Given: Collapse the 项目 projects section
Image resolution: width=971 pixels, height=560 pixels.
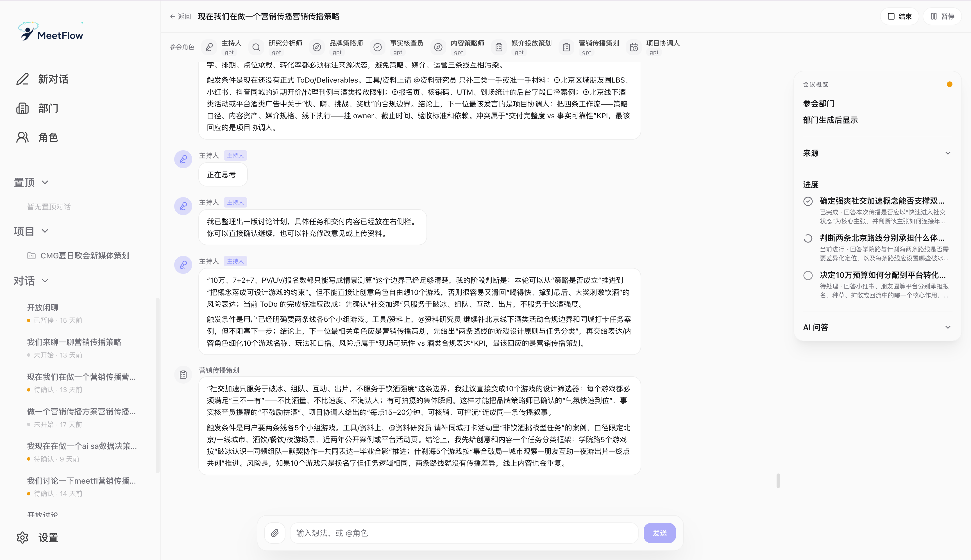Looking at the screenshot, I should point(31,231).
